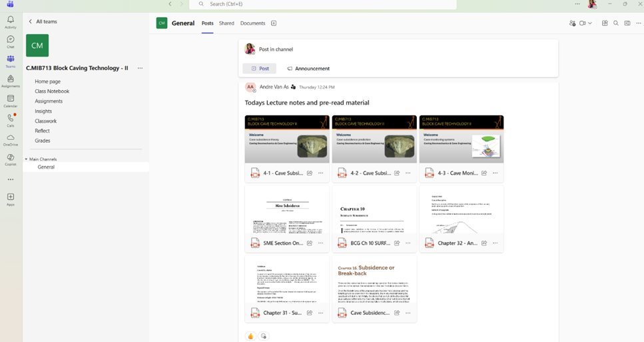Select Class Notebook in the team menu
The height and width of the screenshot is (342, 644).
tap(52, 91)
